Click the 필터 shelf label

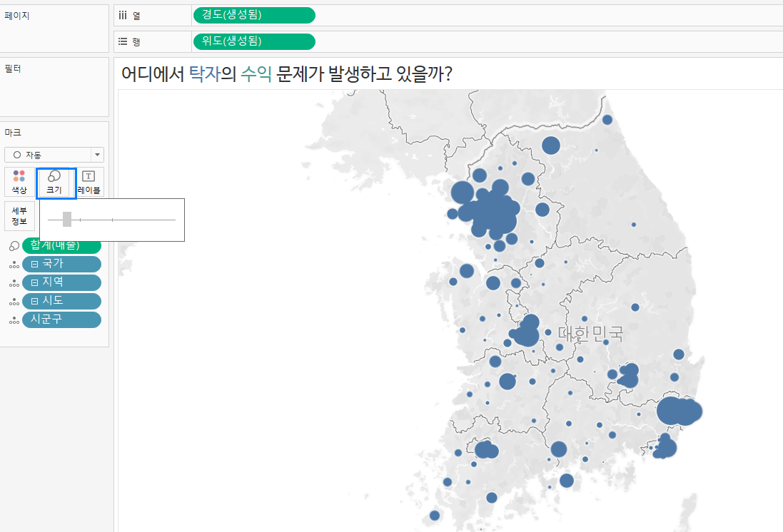click(x=13, y=69)
